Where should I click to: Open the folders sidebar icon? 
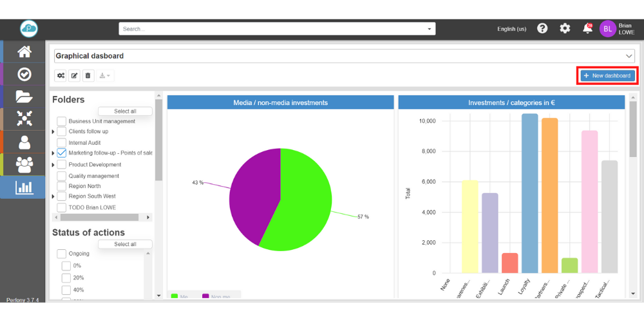tap(24, 97)
